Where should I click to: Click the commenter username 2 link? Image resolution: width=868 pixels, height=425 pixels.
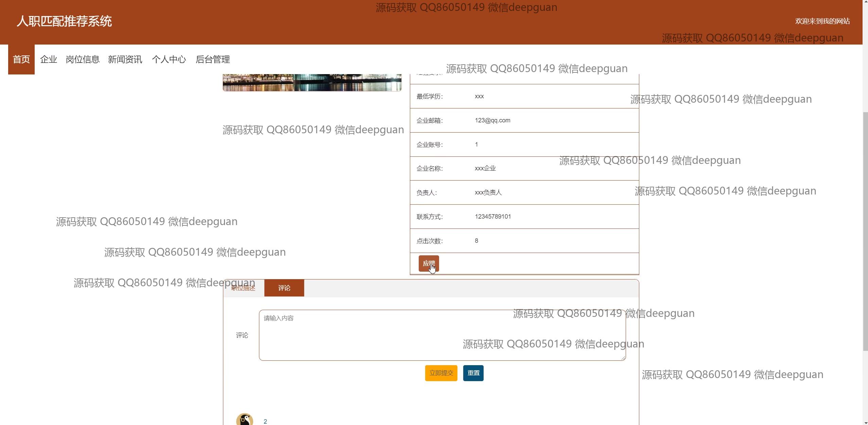point(265,422)
